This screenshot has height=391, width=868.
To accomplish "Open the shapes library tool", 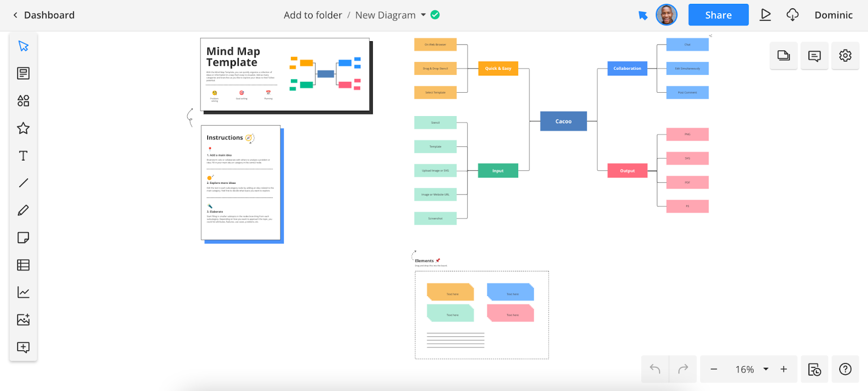I will pyautogui.click(x=23, y=101).
